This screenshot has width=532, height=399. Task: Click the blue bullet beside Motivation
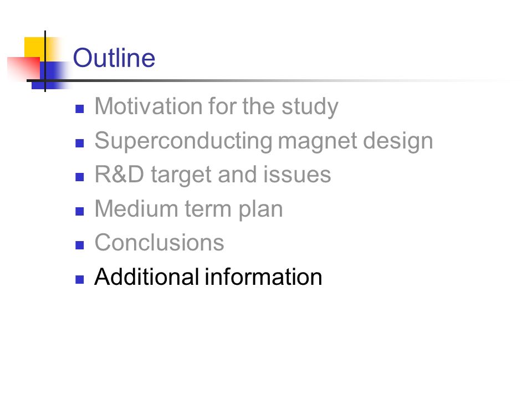79,109
